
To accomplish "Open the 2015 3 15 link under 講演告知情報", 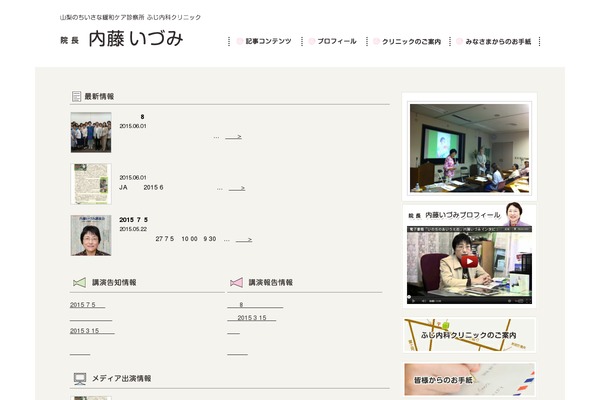I will [92, 331].
